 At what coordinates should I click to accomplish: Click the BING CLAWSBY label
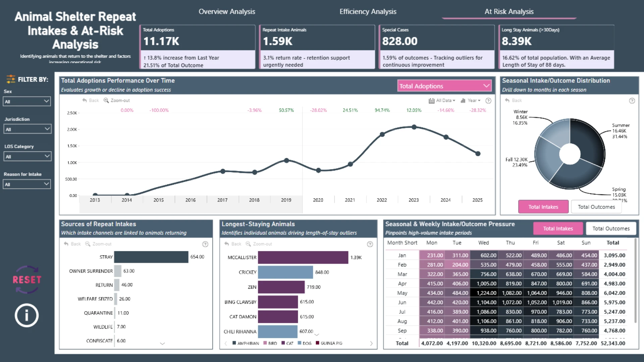[240, 302]
